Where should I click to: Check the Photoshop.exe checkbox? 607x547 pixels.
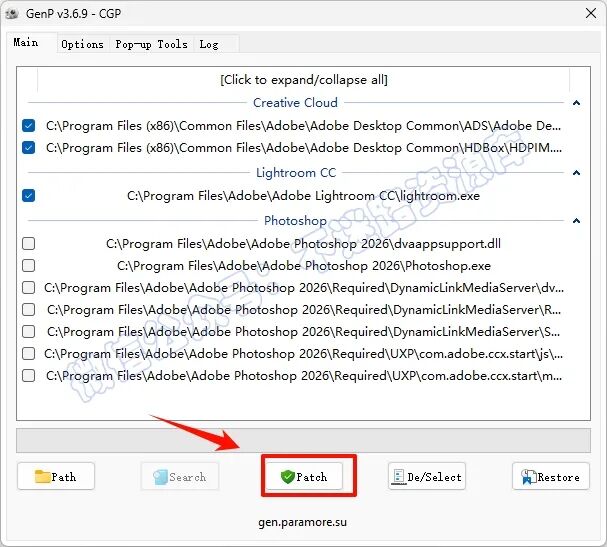[x=29, y=266]
